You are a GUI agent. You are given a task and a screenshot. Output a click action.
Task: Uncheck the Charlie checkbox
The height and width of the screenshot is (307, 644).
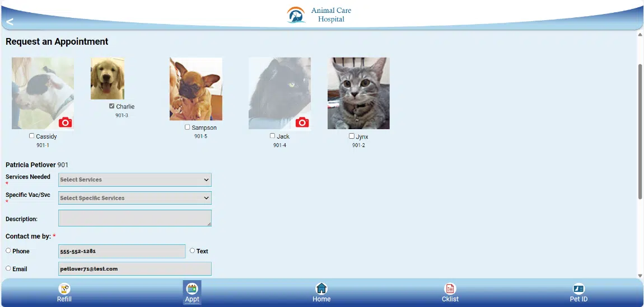(x=112, y=106)
